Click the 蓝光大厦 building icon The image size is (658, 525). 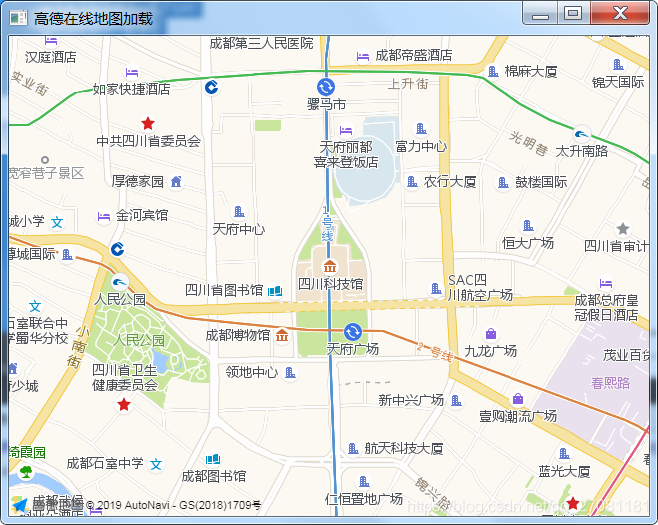(x=564, y=454)
